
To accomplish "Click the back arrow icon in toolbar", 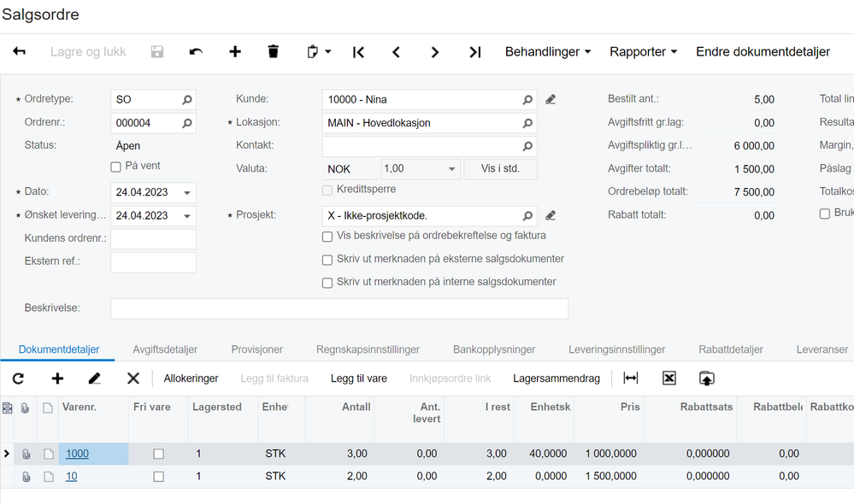I will point(19,52).
